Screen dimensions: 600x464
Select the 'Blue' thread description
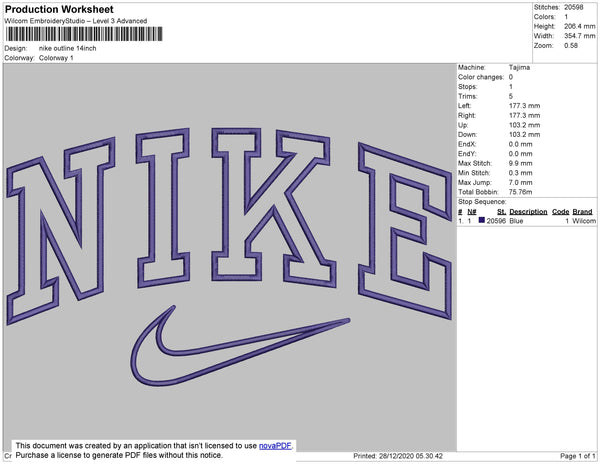click(516, 221)
